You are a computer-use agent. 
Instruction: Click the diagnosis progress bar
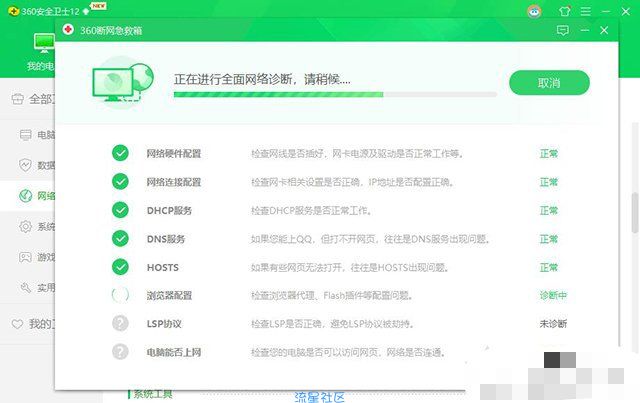[x=335, y=94]
